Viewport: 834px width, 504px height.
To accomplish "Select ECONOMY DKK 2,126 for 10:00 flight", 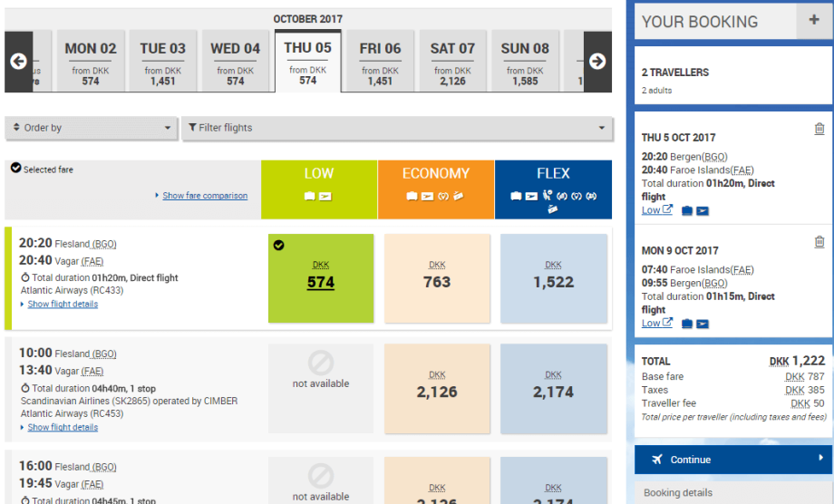I will coord(437,388).
